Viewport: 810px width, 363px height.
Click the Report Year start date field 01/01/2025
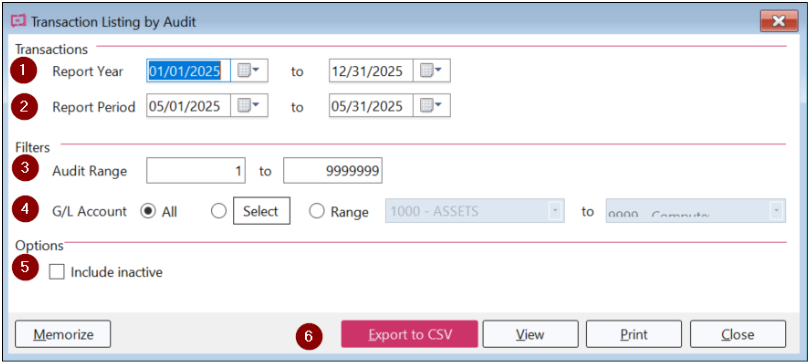coord(189,71)
